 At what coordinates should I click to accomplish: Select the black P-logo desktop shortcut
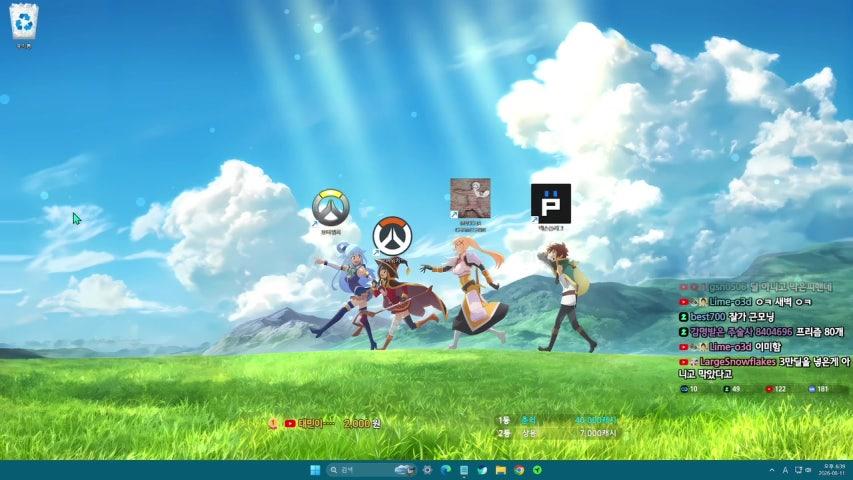551,207
